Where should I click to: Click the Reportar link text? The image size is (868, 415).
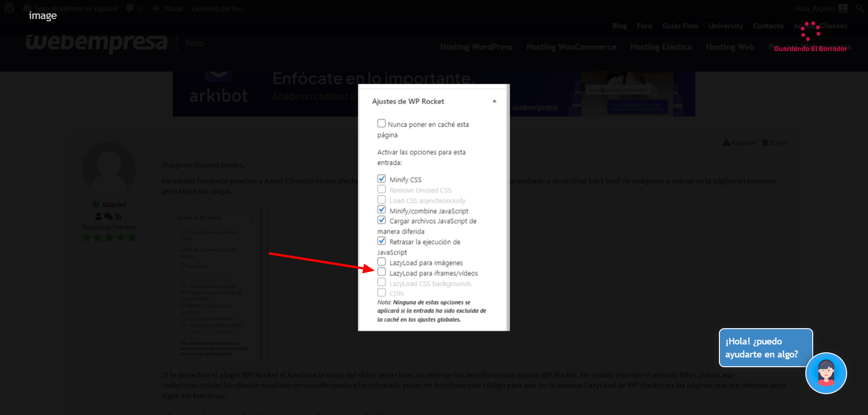point(744,143)
